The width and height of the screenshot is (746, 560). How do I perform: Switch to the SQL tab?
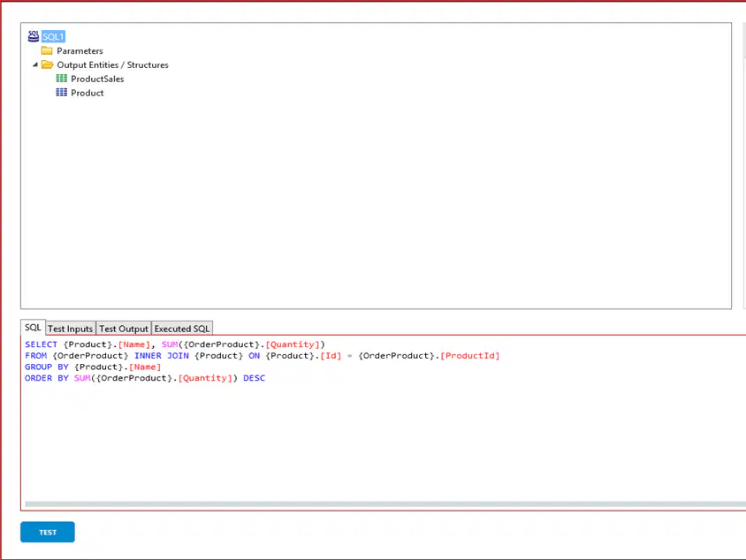pyautogui.click(x=33, y=328)
